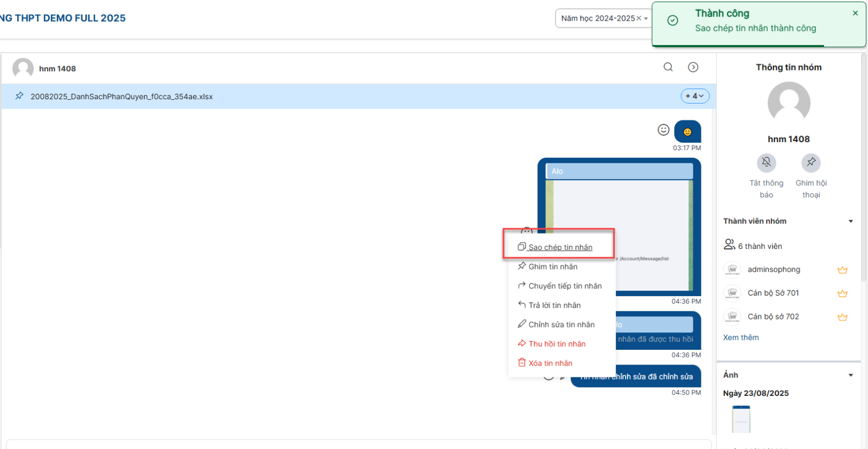This screenshot has width=868, height=449.
Task: Choose Ghim tin nhắn from context menu
Action: [552, 267]
